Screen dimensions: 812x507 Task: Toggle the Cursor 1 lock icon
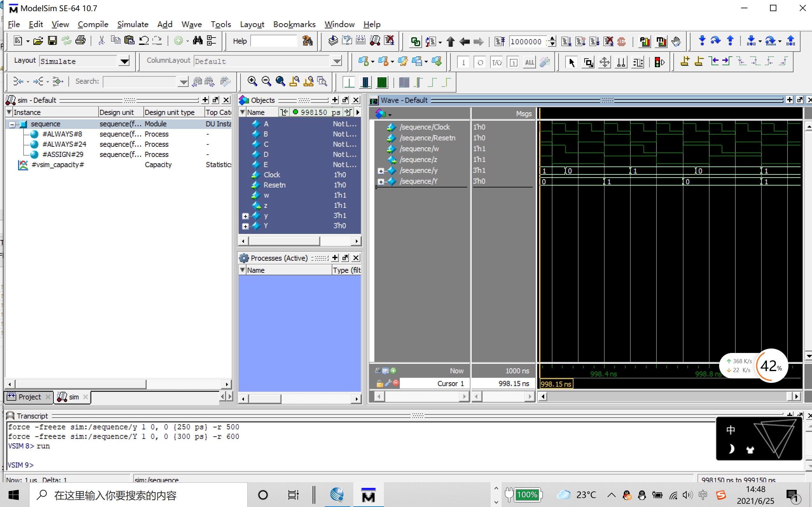tap(379, 383)
